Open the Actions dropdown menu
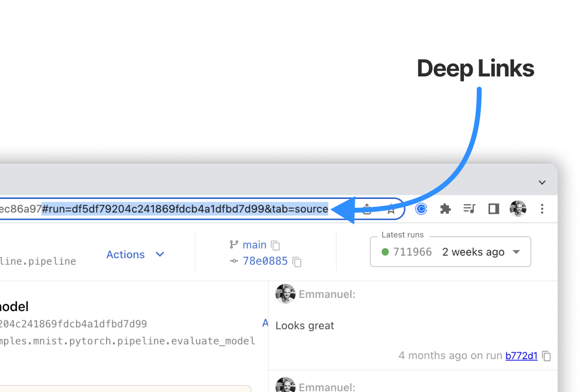This screenshot has width=588, height=392. [x=136, y=254]
